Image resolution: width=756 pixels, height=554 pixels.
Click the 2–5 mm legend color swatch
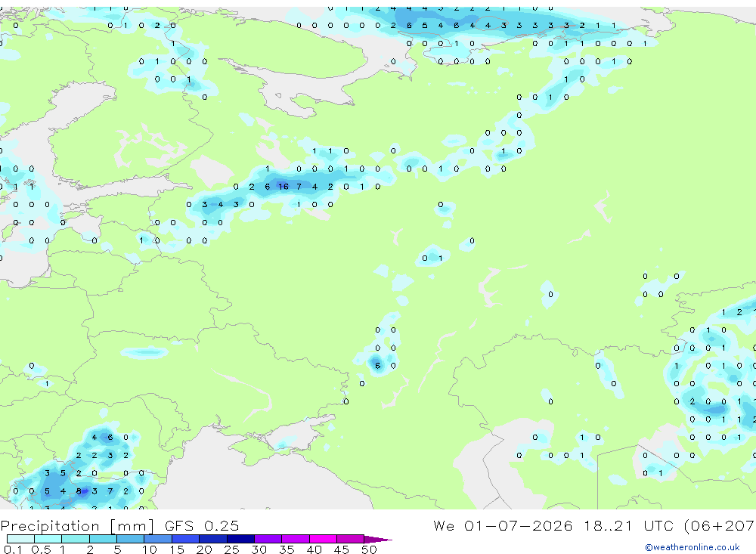click(103, 539)
